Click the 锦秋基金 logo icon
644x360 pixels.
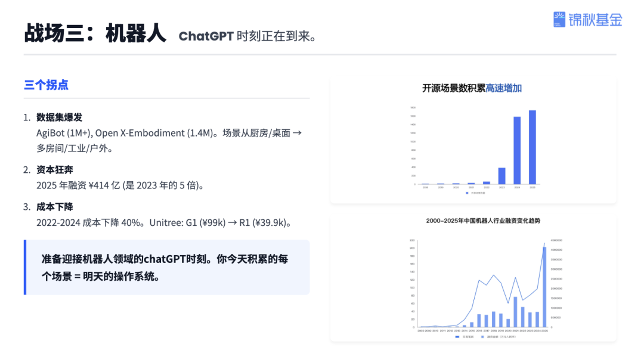coord(559,20)
